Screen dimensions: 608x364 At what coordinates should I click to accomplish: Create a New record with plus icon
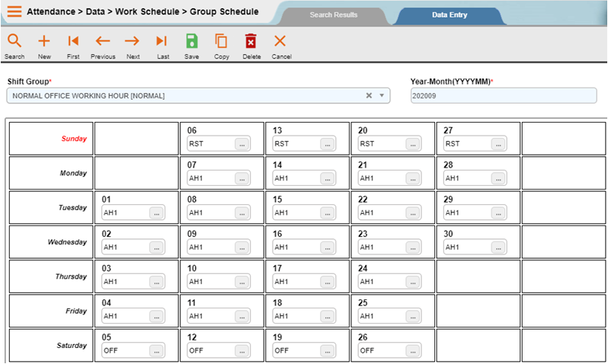(x=44, y=42)
